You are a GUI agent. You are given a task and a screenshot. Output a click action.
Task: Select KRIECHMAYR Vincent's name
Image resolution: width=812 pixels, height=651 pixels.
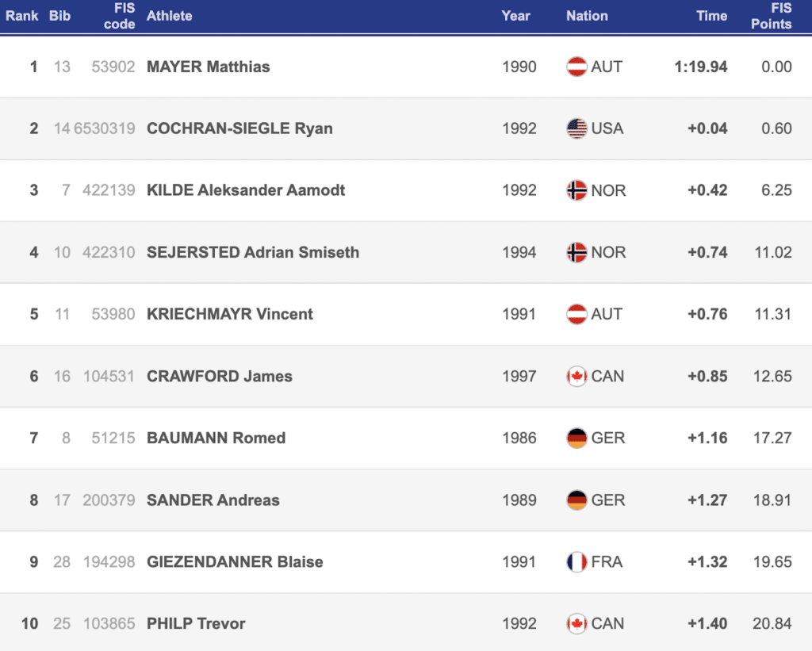[230, 314]
